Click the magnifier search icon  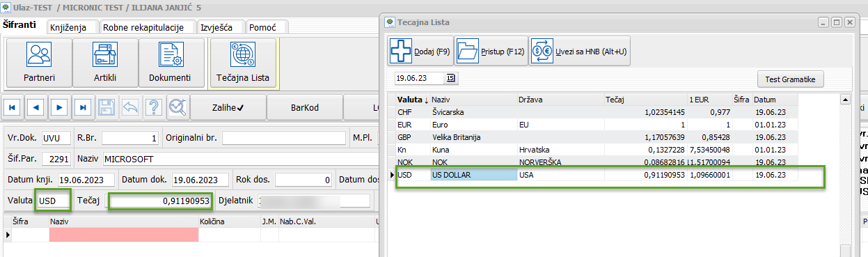tap(177, 107)
